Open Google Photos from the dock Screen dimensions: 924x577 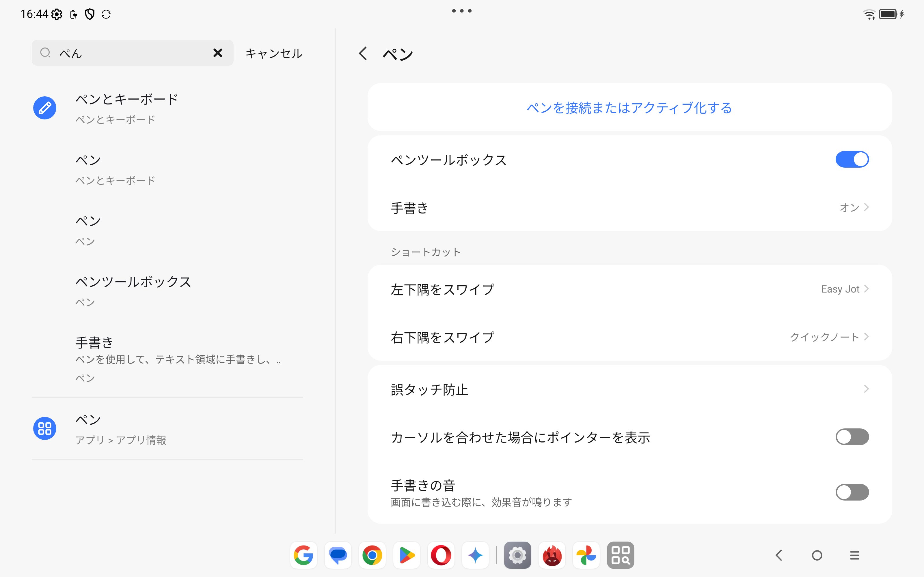pyautogui.click(x=586, y=555)
